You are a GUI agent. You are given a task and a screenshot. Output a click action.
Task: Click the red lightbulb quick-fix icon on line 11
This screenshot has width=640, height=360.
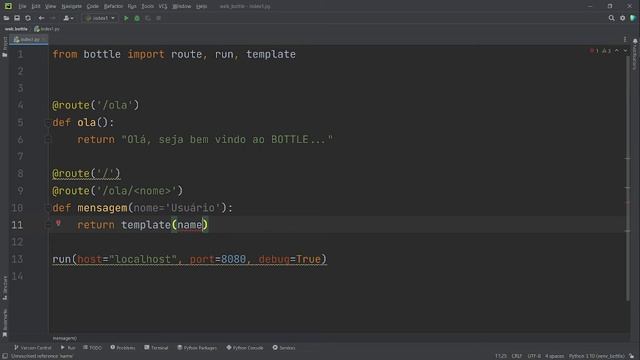click(x=58, y=223)
